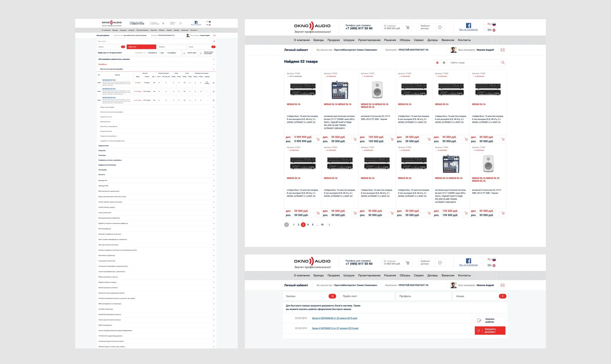
Task: Add the 9 999 999 руб. product to cart
Action: tap(318, 139)
